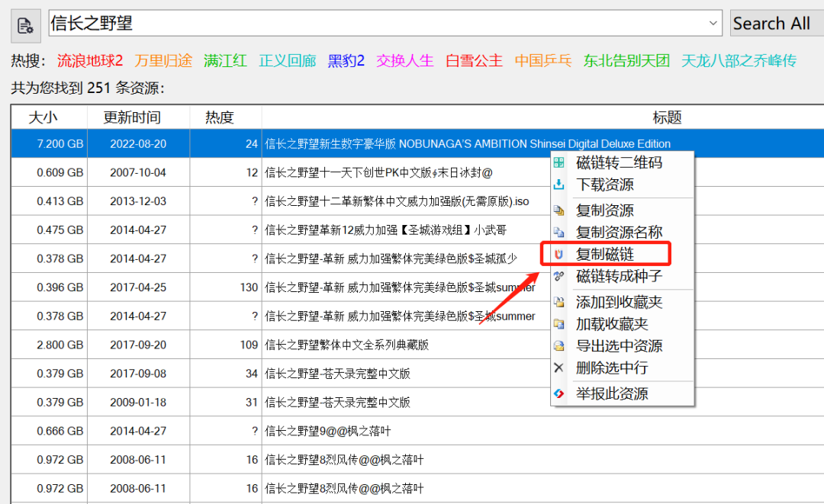Open the search history dropdown arrow
Image resolution: width=824 pixels, height=504 pixels.
713,23
